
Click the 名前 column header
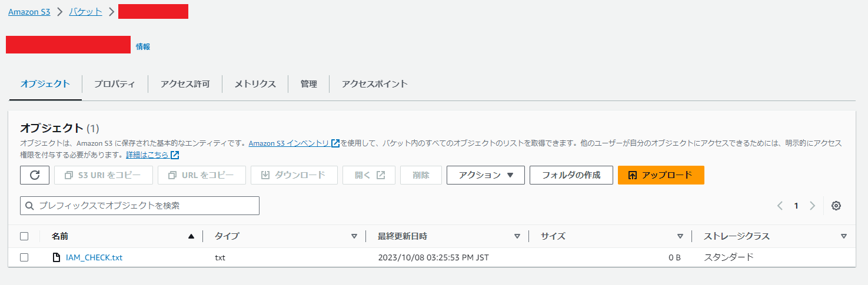tap(60, 236)
